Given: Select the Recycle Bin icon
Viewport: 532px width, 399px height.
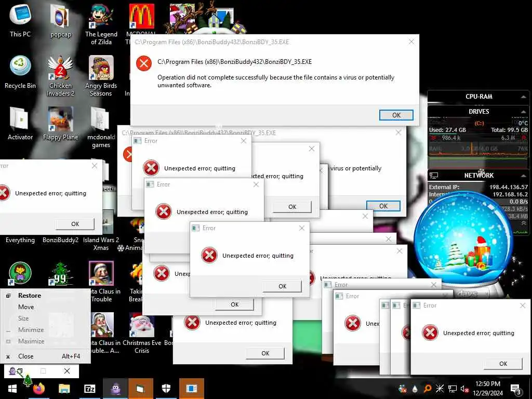Looking at the screenshot, I should pyautogui.click(x=20, y=72).
